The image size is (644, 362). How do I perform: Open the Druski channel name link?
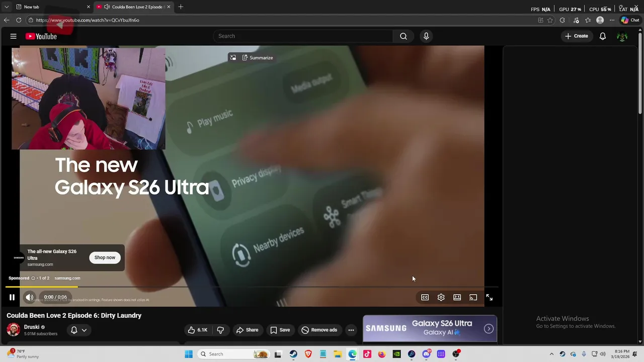pos(32,327)
